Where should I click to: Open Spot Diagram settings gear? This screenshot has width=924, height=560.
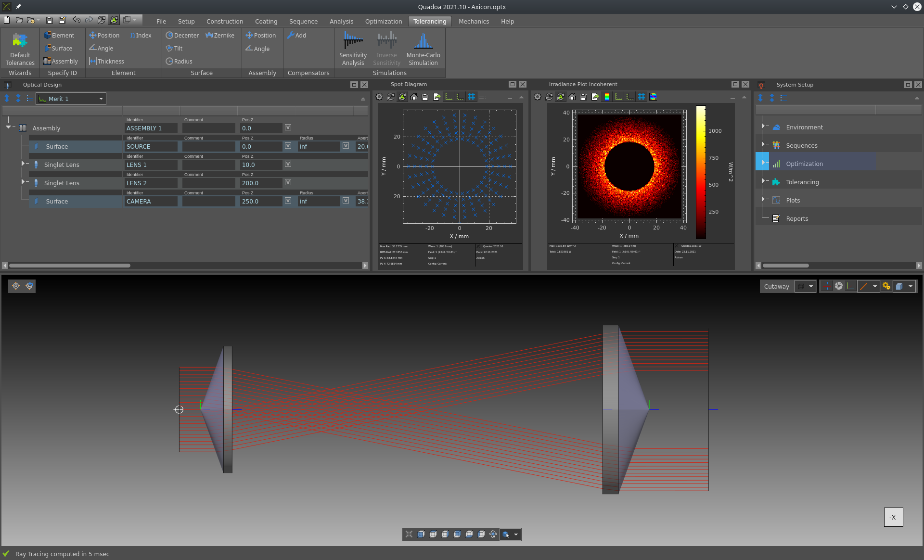[x=379, y=97]
